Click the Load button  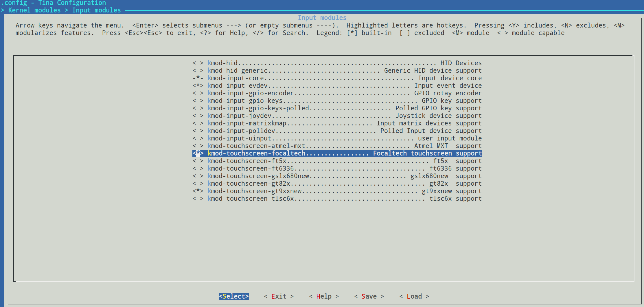tap(414, 297)
